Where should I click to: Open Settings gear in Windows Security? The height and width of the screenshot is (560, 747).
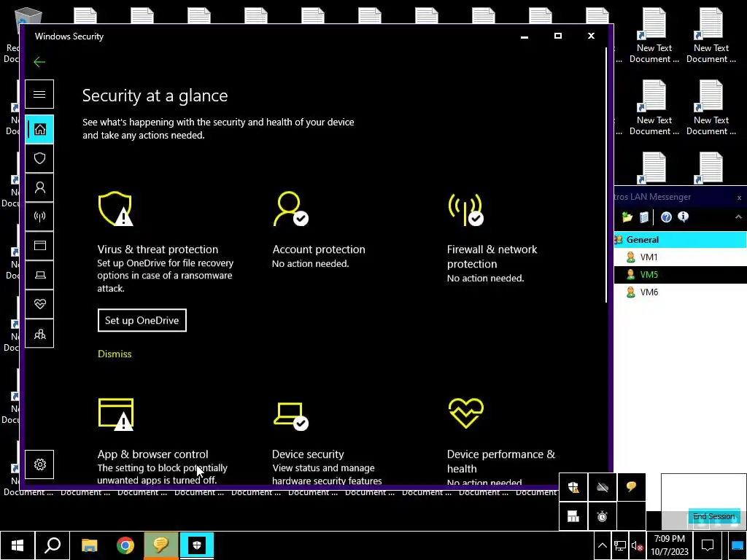click(39, 464)
